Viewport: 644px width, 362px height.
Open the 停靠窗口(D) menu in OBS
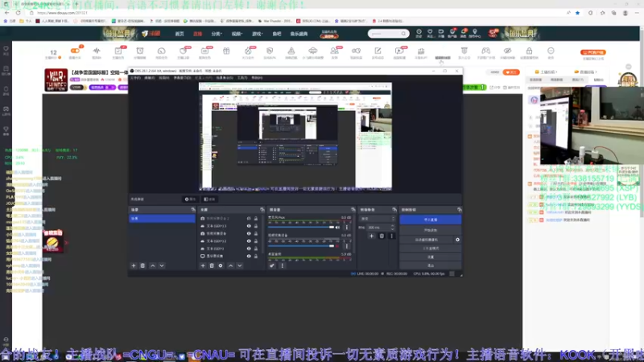pyautogui.click(x=182, y=77)
